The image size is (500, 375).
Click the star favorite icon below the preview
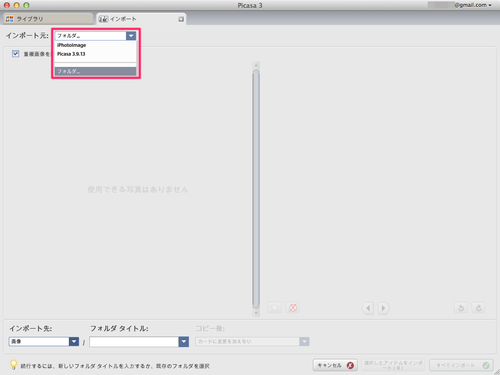275,308
